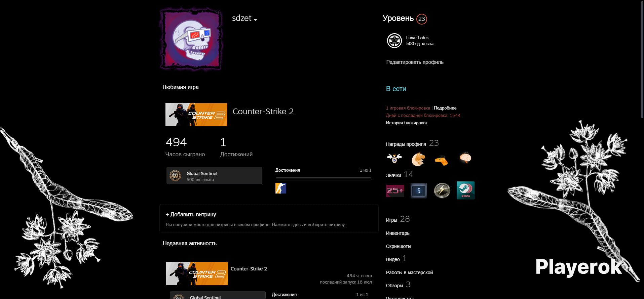The width and height of the screenshot is (644, 299).
Task: Click the 1 игровая блокировка text
Action: (x=408, y=108)
